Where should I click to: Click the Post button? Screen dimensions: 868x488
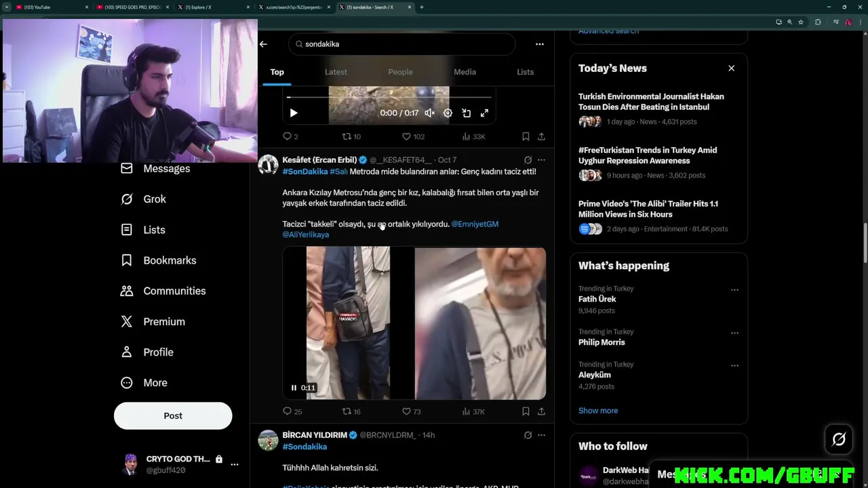click(173, 415)
